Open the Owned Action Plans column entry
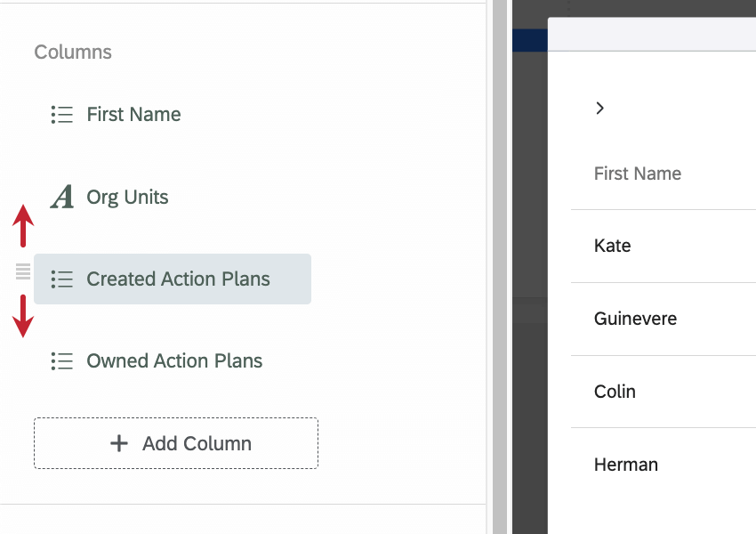 [x=174, y=360]
